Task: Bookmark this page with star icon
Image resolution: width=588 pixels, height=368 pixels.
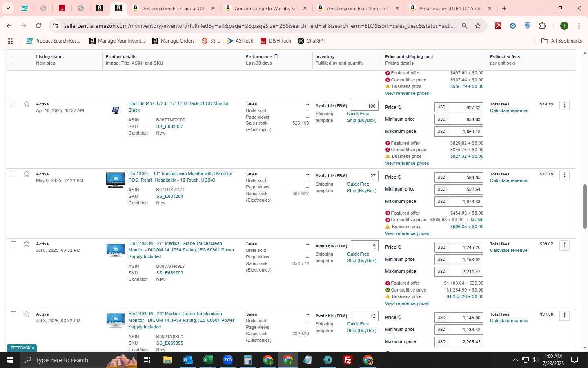Action: (478, 26)
